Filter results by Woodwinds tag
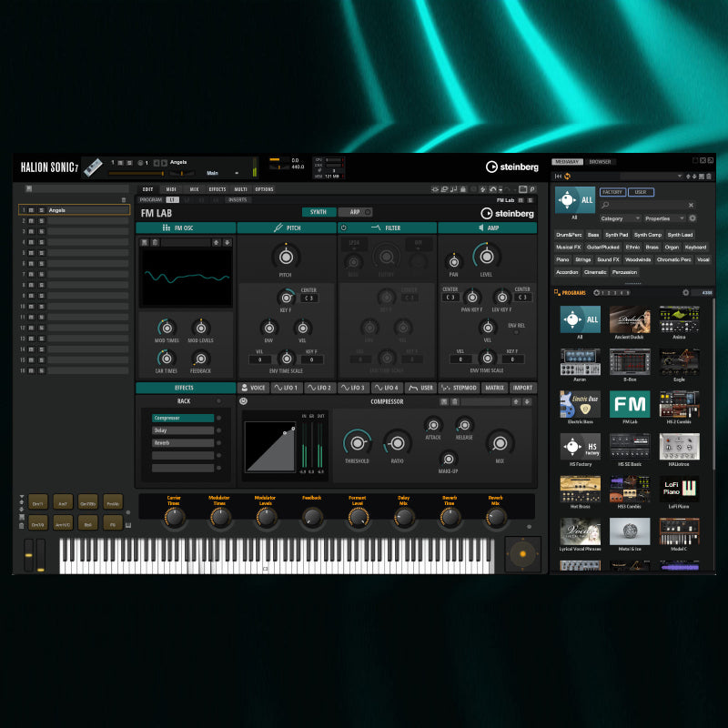728x728 pixels. tap(638, 259)
